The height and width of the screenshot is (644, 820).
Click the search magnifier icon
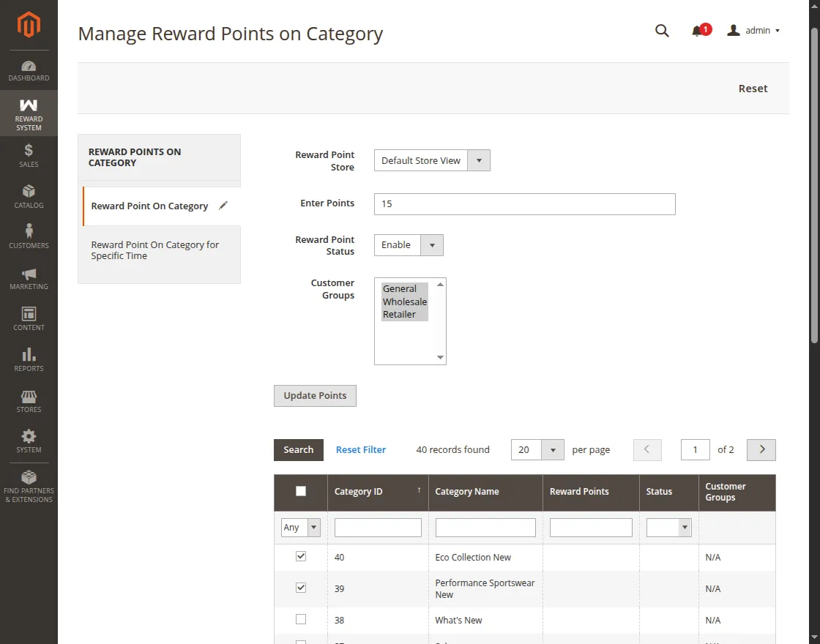pos(662,31)
